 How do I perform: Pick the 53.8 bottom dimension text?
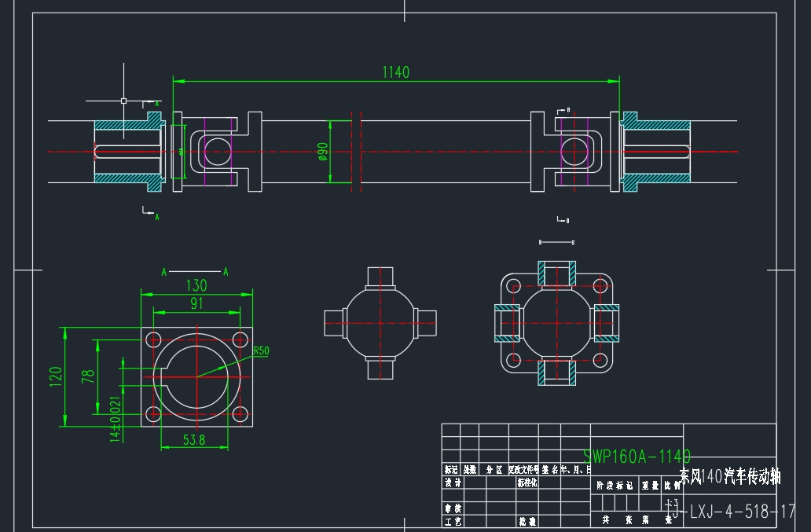194,440
